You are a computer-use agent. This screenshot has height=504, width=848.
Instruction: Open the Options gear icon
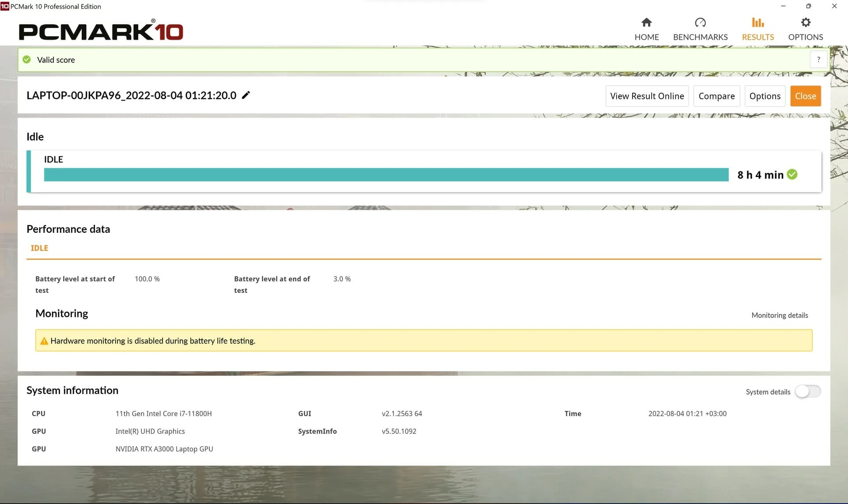(x=806, y=23)
